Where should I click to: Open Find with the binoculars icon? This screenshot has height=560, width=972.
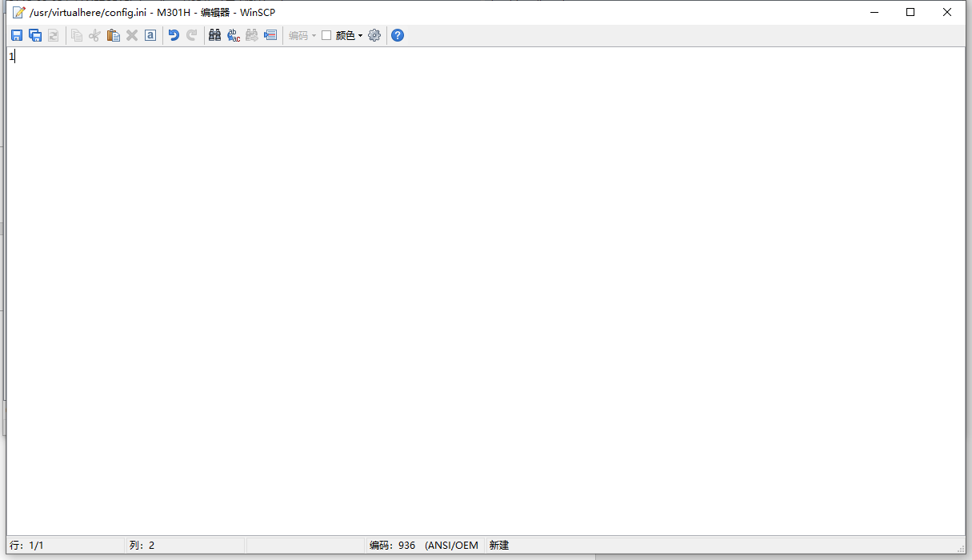(214, 35)
